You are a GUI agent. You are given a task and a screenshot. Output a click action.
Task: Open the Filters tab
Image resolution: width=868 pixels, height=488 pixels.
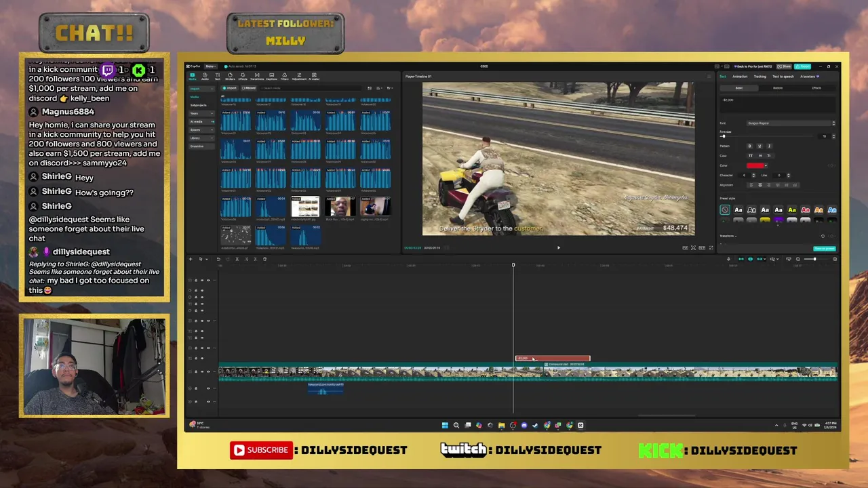click(285, 75)
